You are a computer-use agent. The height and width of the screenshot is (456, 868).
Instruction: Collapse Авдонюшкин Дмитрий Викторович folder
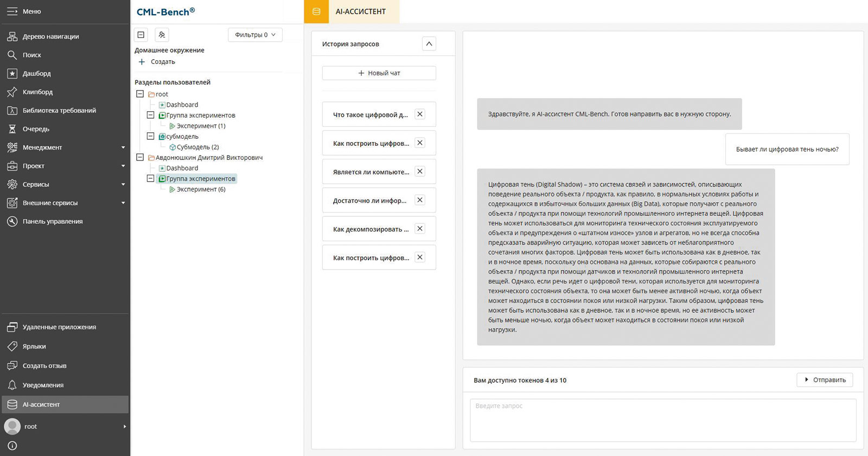pyautogui.click(x=140, y=157)
